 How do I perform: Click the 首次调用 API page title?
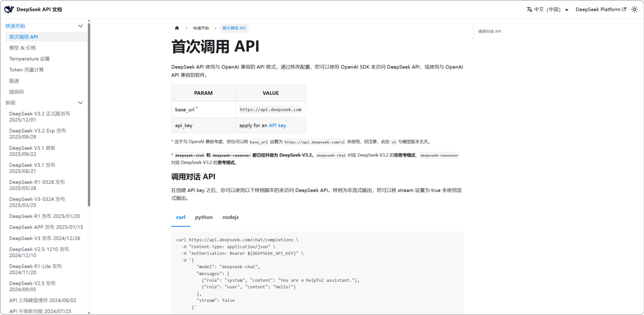(x=215, y=47)
